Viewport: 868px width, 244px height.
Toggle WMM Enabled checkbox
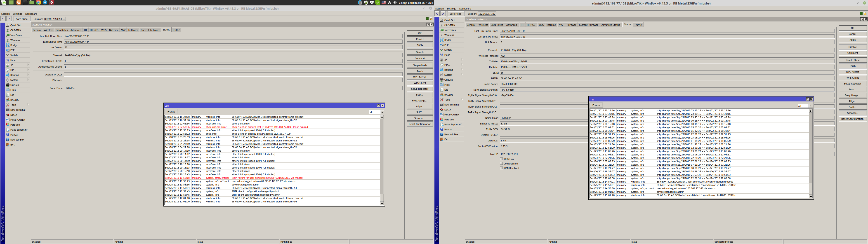pos(501,168)
